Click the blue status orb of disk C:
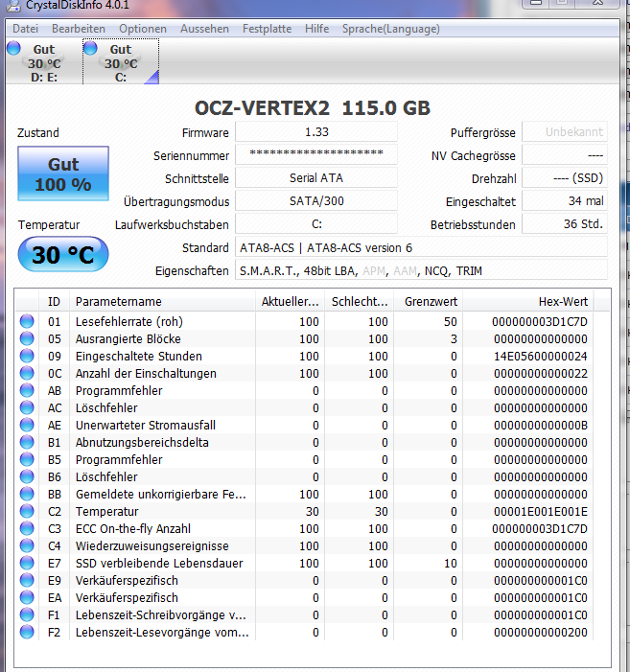The width and height of the screenshot is (630, 672). [90, 48]
